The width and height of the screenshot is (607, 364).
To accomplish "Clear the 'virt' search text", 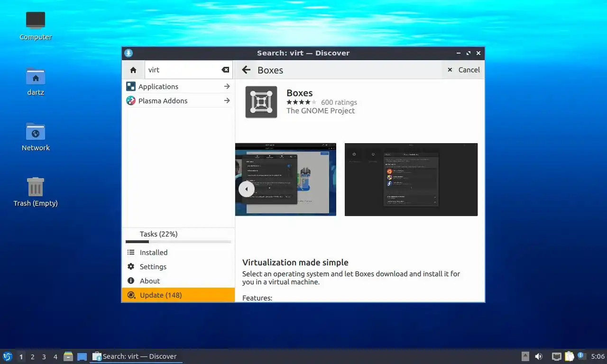I will click(225, 70).
